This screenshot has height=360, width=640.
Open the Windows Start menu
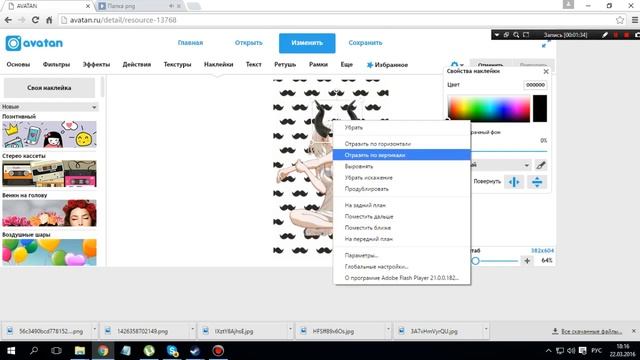click(11, 351)
